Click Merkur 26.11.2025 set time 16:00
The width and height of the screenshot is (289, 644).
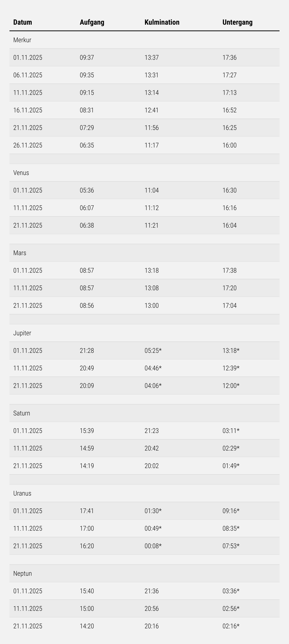pyautogui.click(x=229, y=145)
